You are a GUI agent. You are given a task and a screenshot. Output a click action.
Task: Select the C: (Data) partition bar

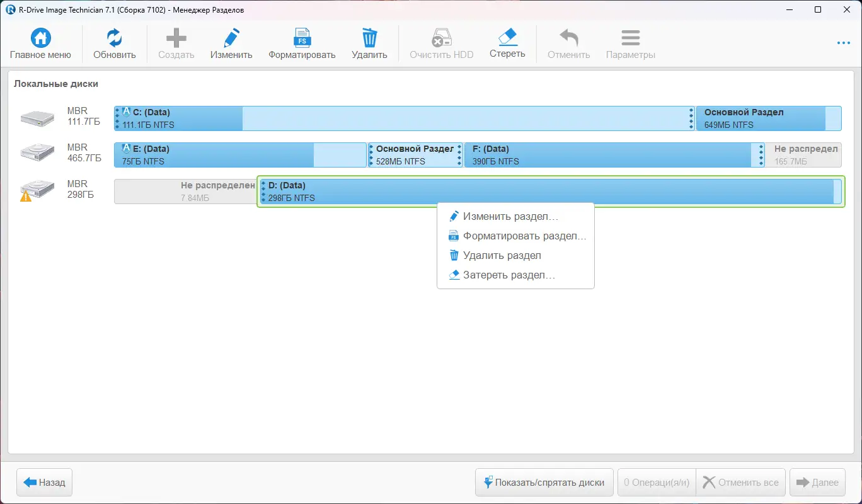point(404,118)
